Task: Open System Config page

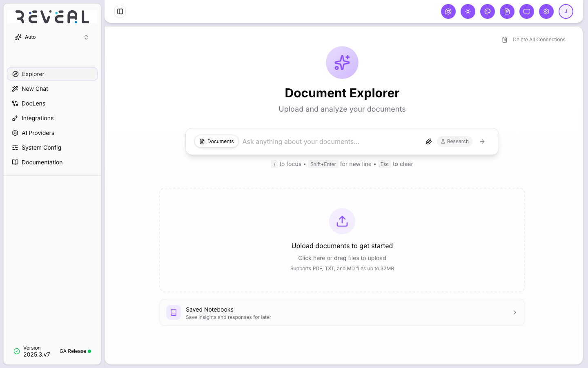Action: pyautogui.click(x=52, y=148)
